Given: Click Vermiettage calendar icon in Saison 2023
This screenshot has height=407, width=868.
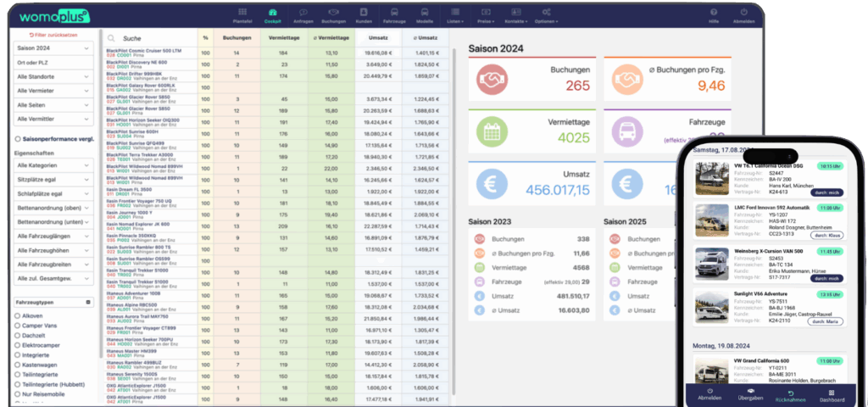Looking at the screenshot, I should pos(480,268).
